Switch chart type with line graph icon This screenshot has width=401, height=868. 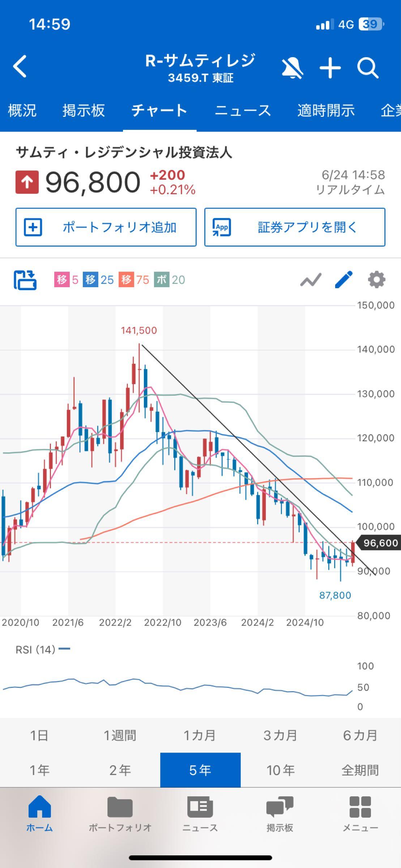311,280
